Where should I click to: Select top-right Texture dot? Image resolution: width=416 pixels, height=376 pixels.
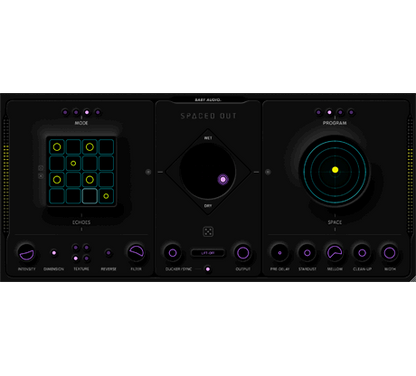[86, 248]
